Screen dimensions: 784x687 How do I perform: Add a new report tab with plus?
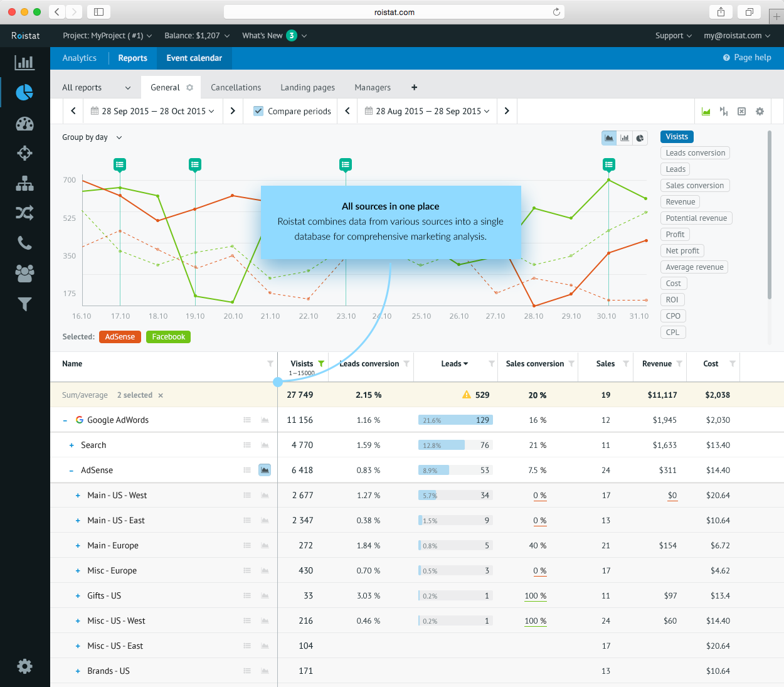[x=414, y=88]
